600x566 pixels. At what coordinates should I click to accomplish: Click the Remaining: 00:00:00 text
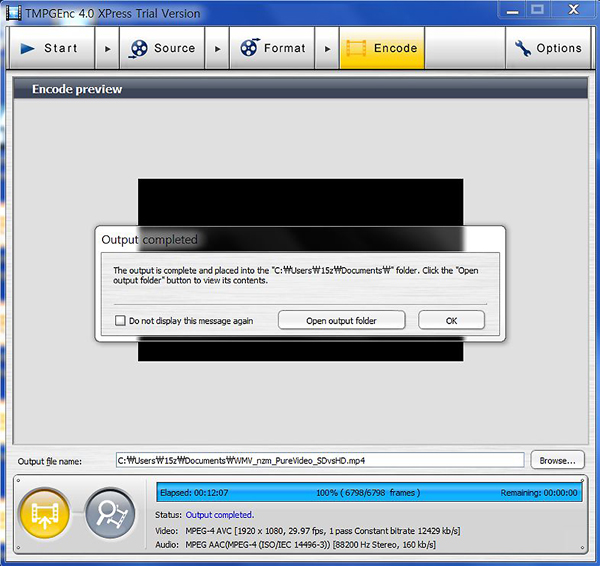539,493
